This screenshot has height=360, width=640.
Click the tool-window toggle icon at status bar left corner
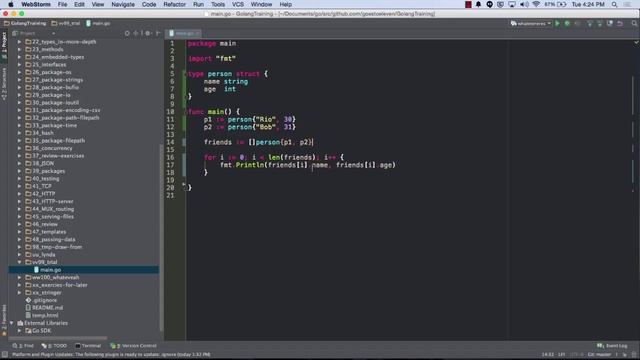[4, 355]
